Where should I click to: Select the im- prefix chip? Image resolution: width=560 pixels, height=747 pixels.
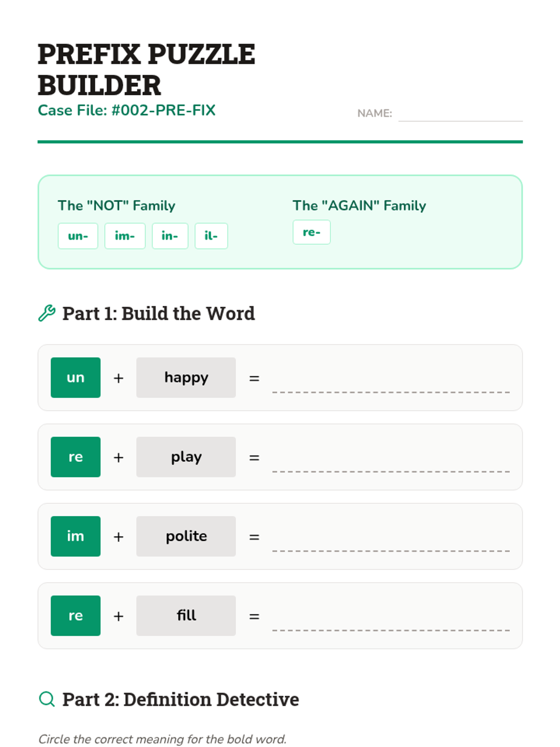pyautogui.click(x=125, y=236)
